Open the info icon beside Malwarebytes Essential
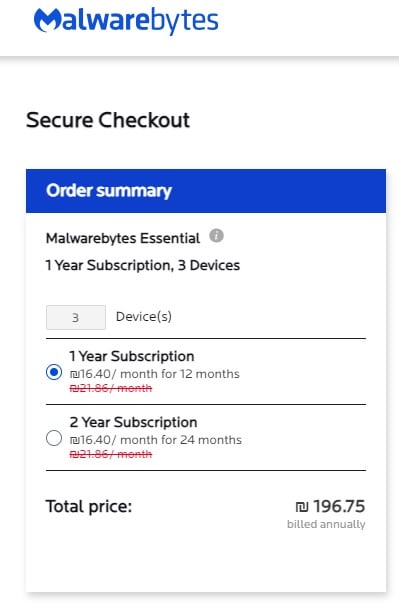The height and width of the screenshot is (604, 399). point(216,235)
